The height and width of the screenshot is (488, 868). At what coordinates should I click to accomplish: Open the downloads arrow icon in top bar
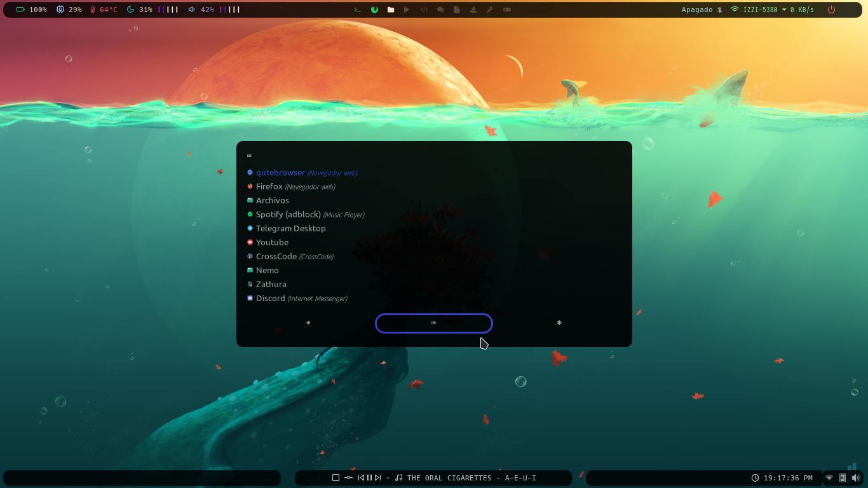point(473,10)
